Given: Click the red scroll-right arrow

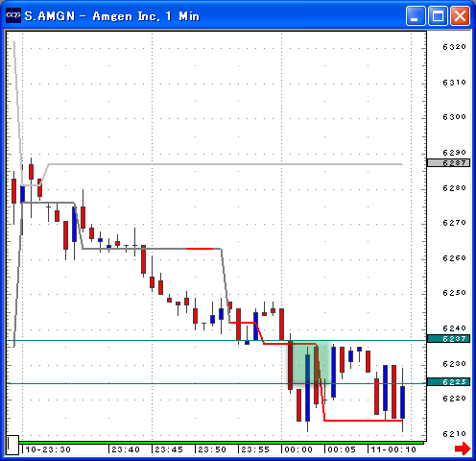Looking at the screenshot, I should (x=463, y=448).
